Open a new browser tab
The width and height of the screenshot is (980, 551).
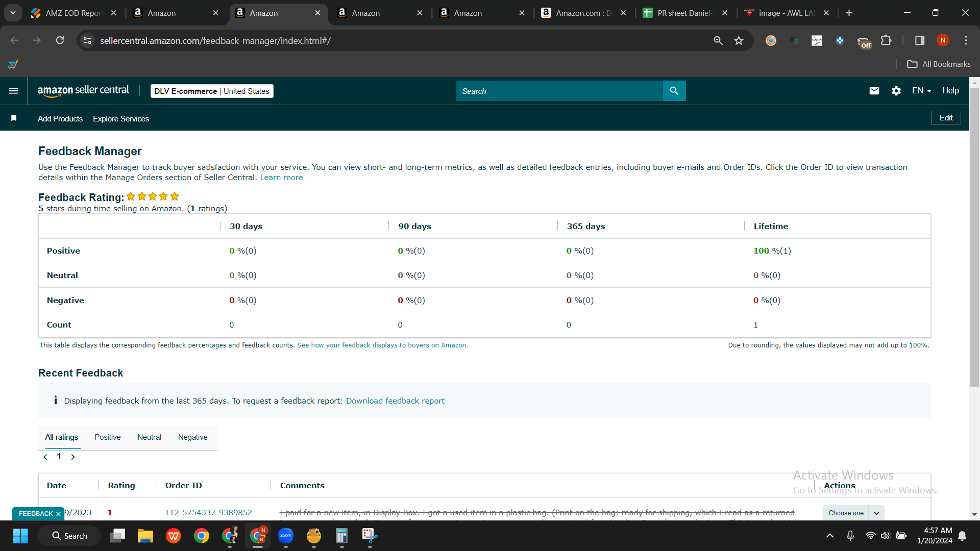[849, 13]
